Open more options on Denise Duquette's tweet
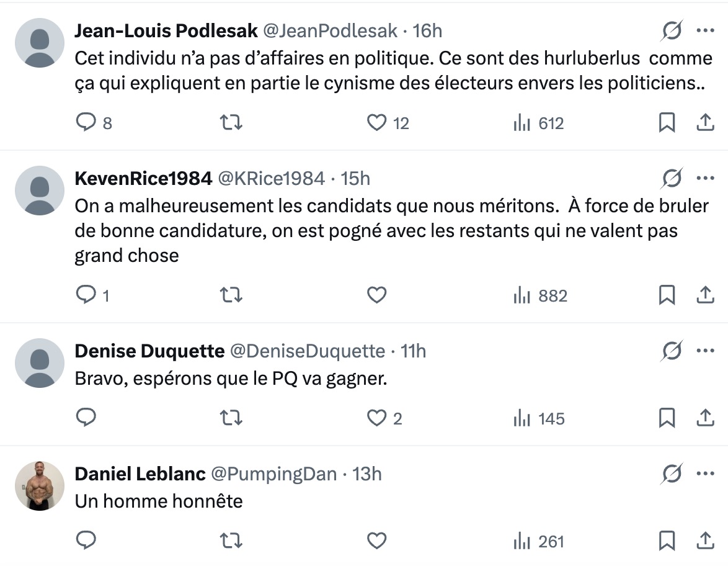Viewport: 728px width, 566px height. [705, 351]
